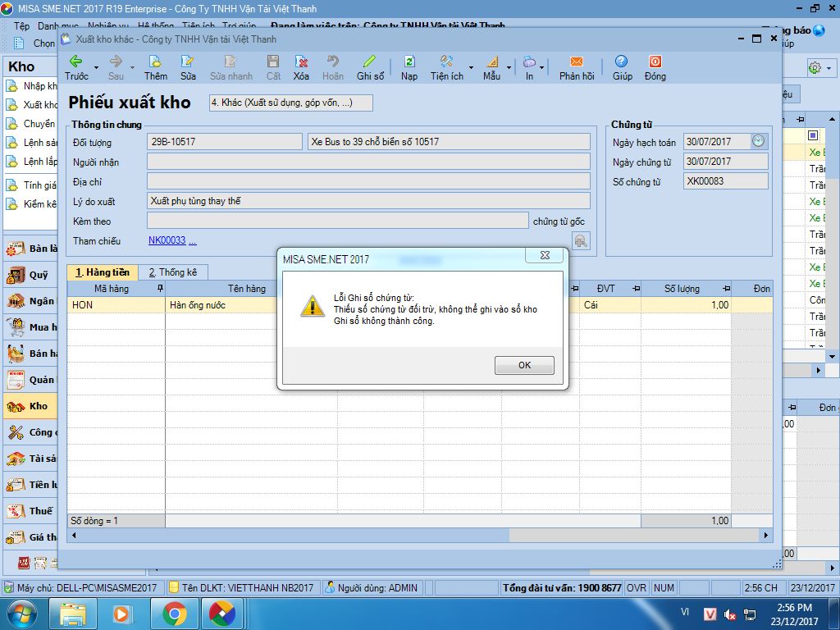The height and width of the screenshot is (630, 840).
Task: Click the Sau (next) arrow icon
Action: pyautogui.click(x=116, y=61)
